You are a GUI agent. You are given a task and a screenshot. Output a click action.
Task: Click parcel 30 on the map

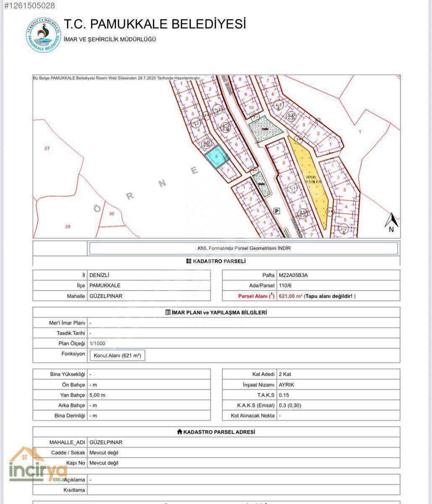[111, 213]
